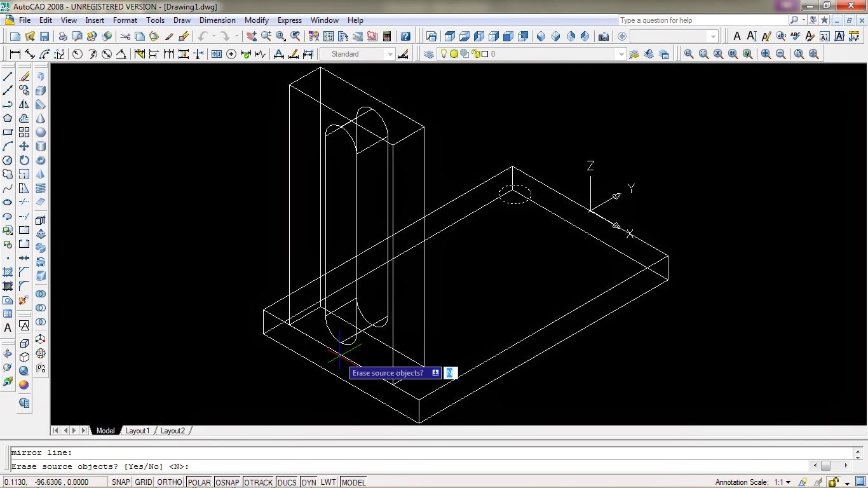
Task: Switch to the Layout1 tab
Action: click(x=137, y=431)
